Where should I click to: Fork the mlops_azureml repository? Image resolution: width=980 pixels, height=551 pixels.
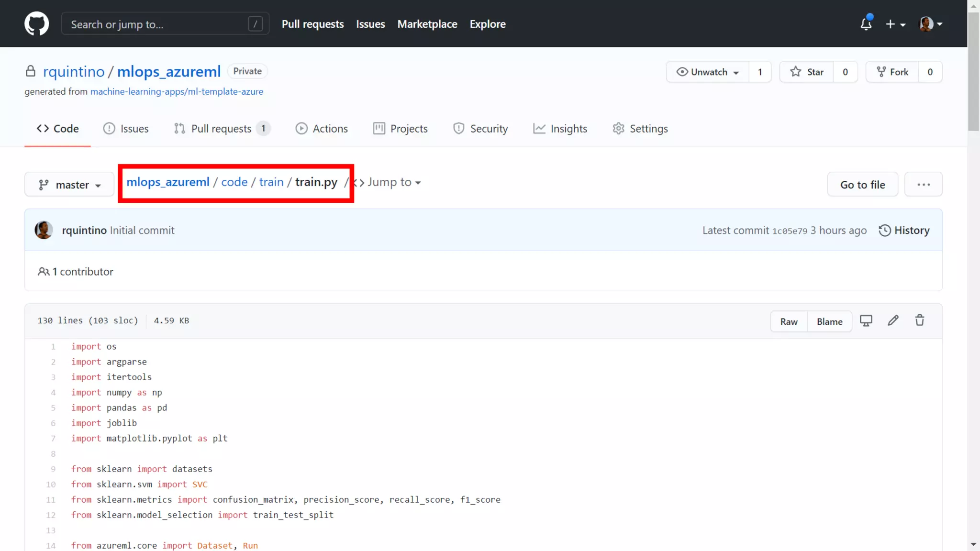(x=892, y=72)
